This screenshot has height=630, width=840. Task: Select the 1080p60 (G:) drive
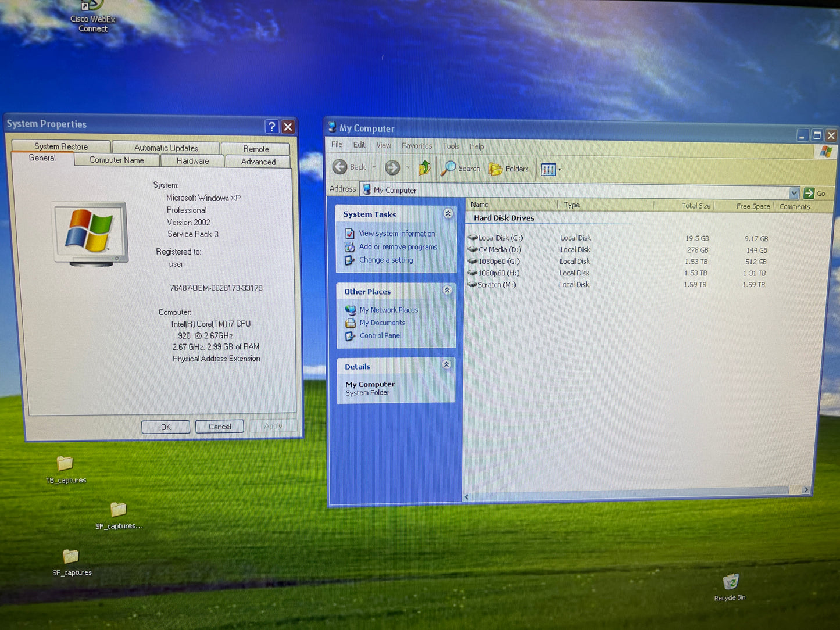pos(494,261)
